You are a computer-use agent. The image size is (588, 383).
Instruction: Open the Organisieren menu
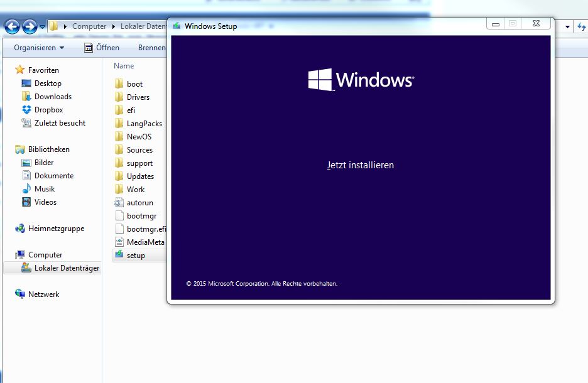point(39,48)
